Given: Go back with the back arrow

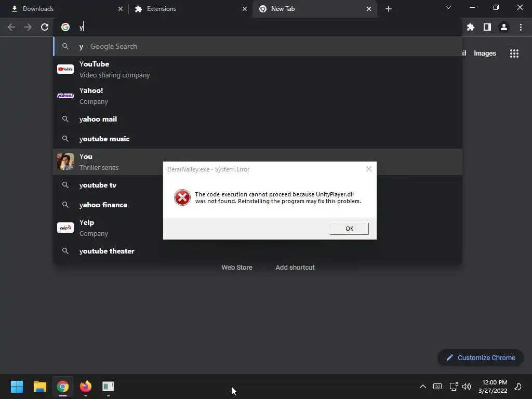Looking at the screenshot, I should pos(11,27).
